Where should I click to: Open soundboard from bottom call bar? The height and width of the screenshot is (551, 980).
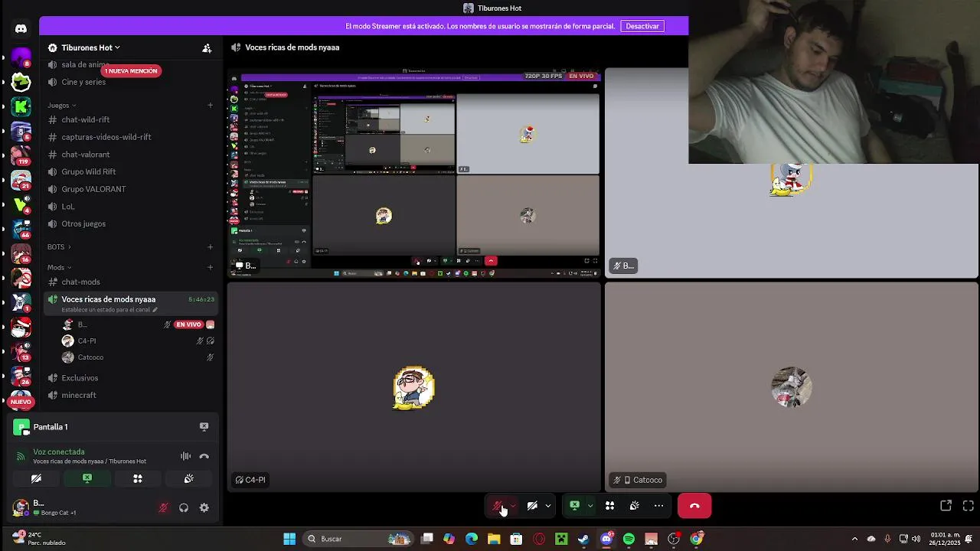pos(634,505)
